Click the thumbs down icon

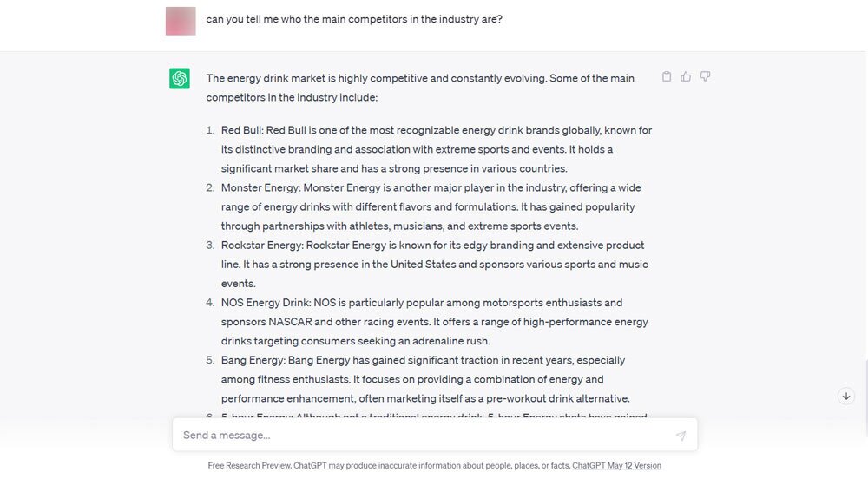pos(705,77)
